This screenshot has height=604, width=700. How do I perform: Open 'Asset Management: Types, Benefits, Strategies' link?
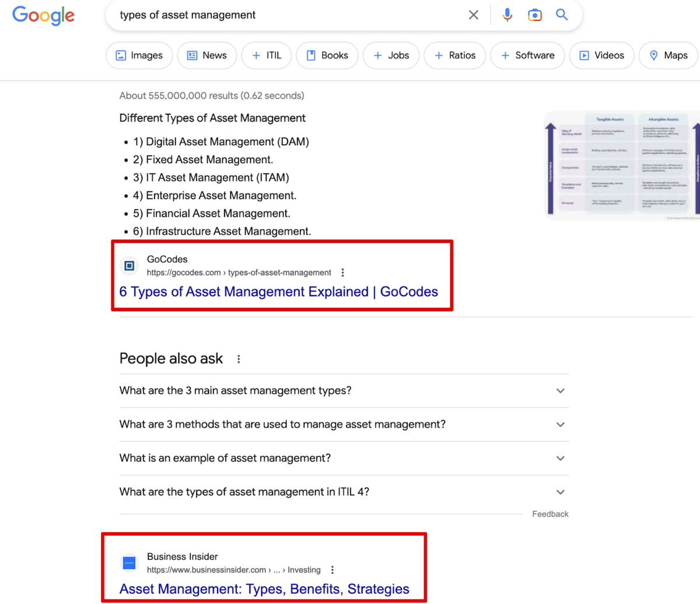click(264, 589)
